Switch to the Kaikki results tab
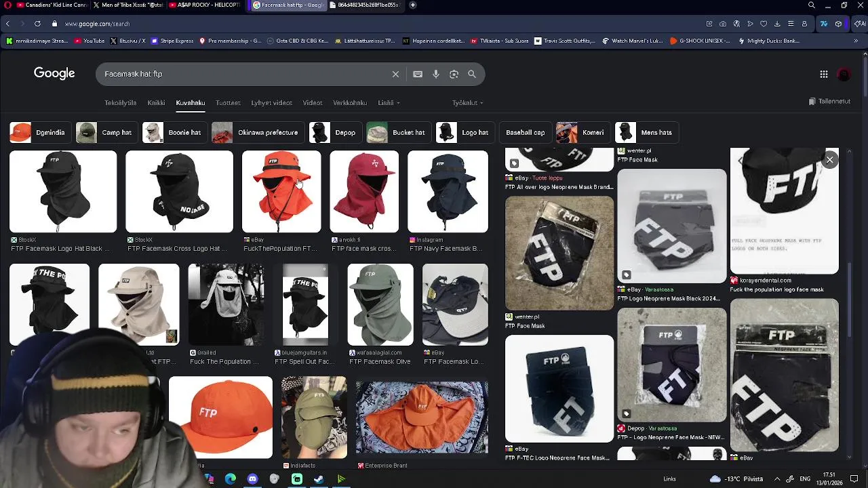868x488 pixels. pos(156,103)
